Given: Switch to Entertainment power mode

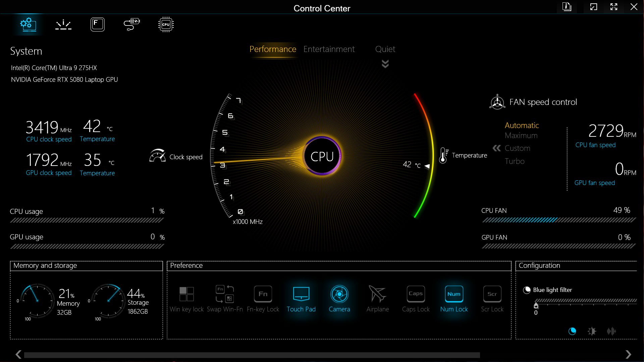Looking at the screenshot, I should [x=329, y=49].
